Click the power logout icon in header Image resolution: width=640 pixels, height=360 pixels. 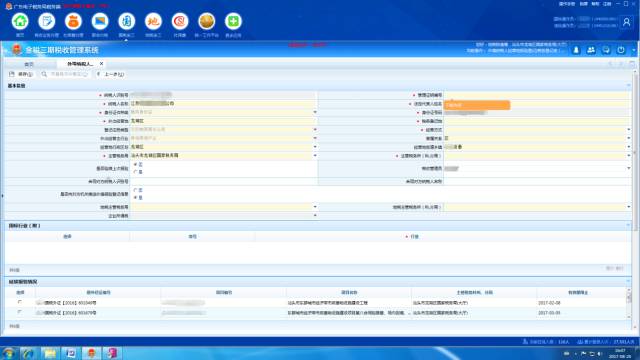[x=621, y=50]
